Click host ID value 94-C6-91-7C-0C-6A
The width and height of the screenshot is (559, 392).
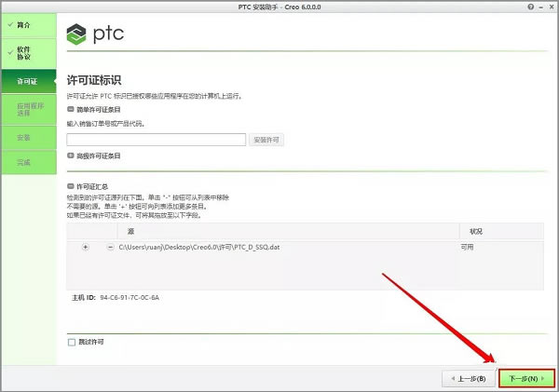click(130, 298)
